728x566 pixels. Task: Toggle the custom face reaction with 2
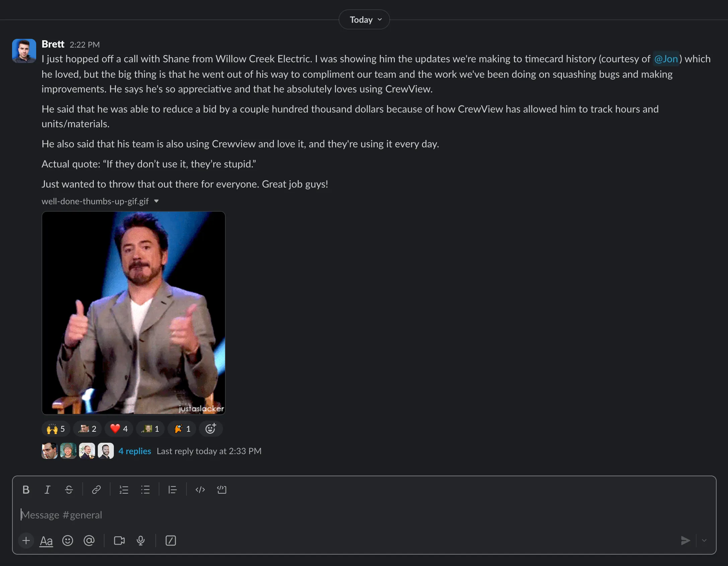[x=87, y=429]
